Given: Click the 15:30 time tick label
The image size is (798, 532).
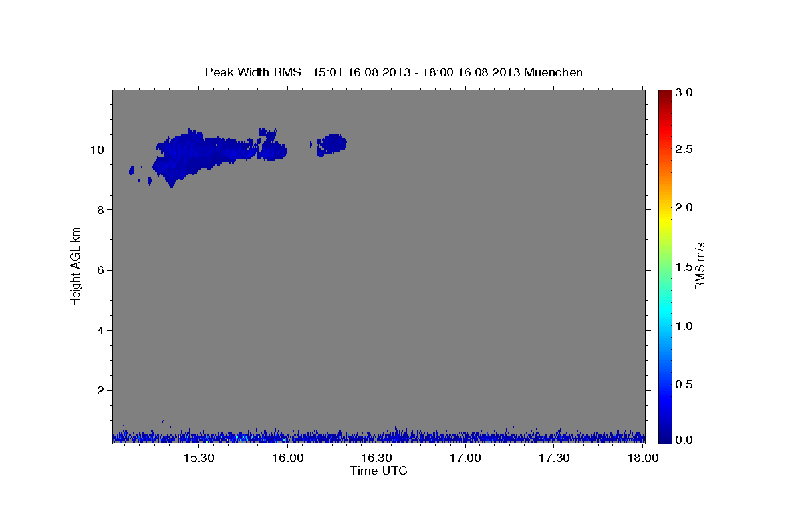Looking at the screenshot, I should coord(198,458).
